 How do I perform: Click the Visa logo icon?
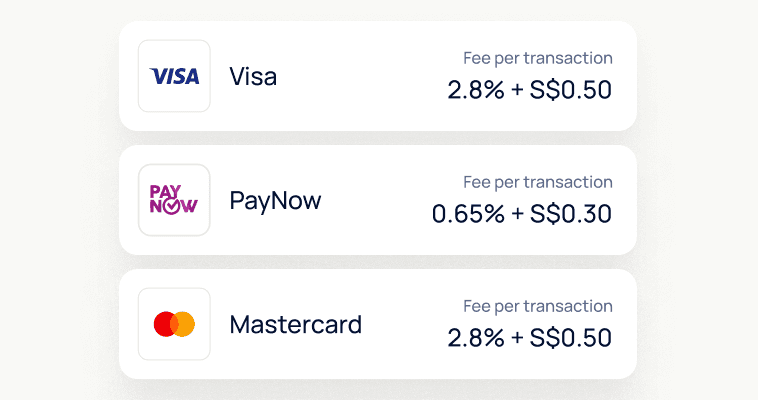(x=174, y=76)
